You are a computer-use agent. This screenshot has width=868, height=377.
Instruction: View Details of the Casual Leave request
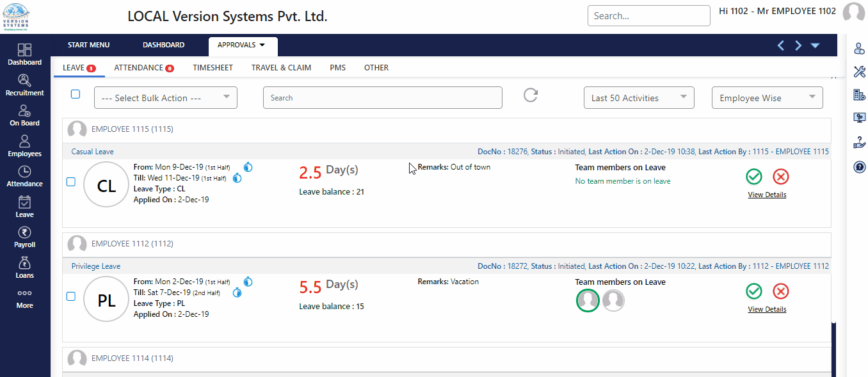coord(767,195)
